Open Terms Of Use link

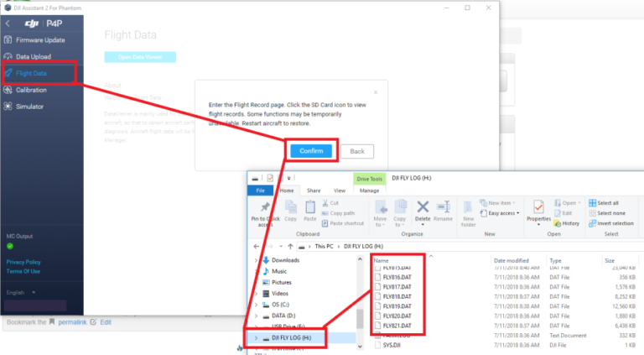coord(23,272)
